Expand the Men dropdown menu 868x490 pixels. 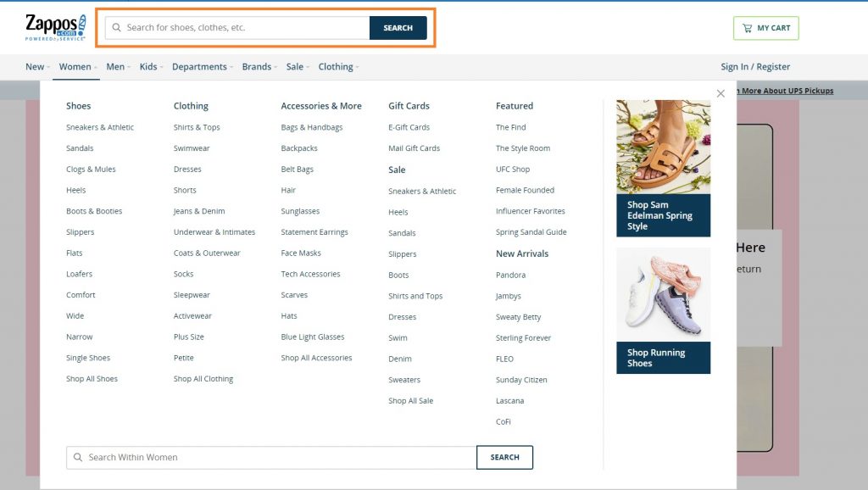[x=118, y=67]
